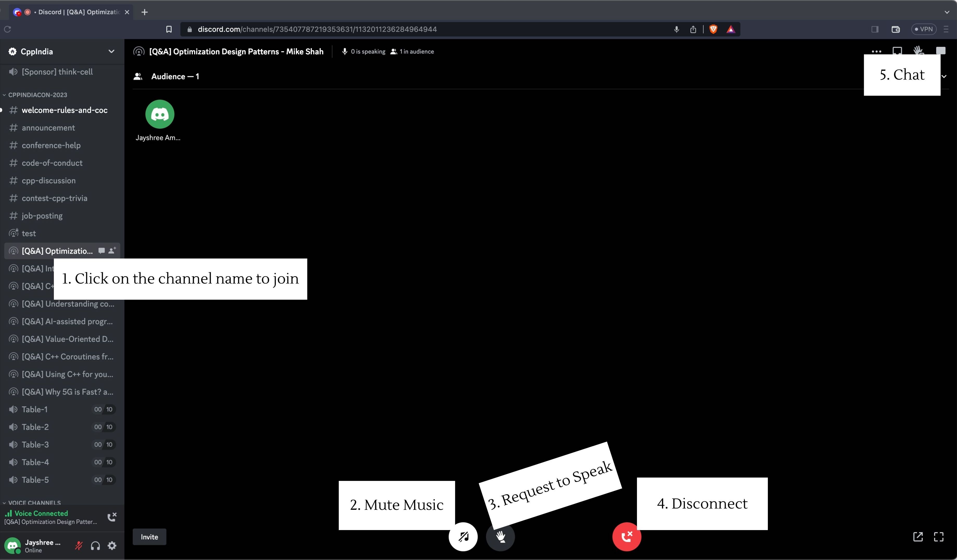Open [Q&A] C++ Coroutines fr... channel
Screen dimensions: 957x560
click(62, 357)
